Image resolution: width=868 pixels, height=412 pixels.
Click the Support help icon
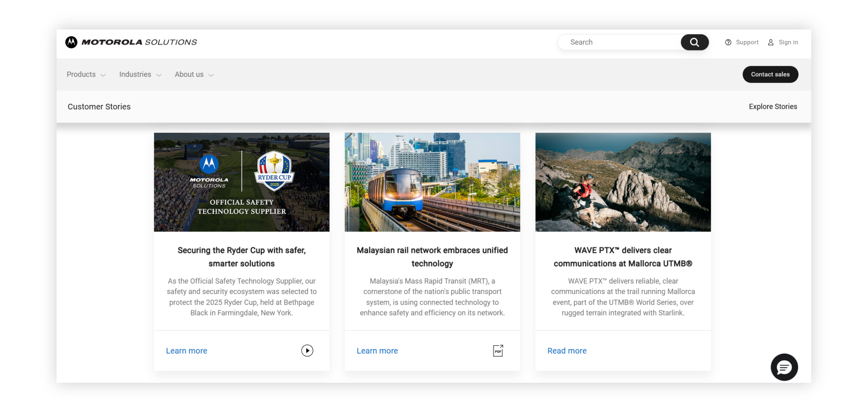pyautogui.click(x=728, y=42)
